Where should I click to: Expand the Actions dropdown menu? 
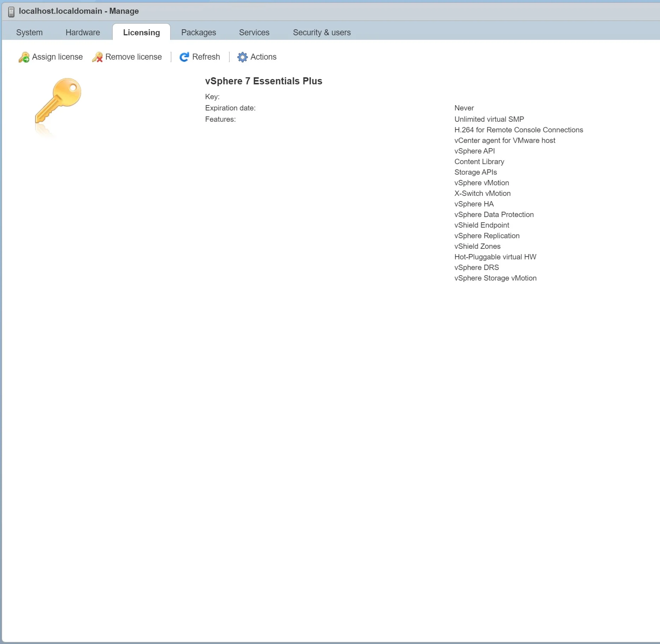tap(263, 57)
